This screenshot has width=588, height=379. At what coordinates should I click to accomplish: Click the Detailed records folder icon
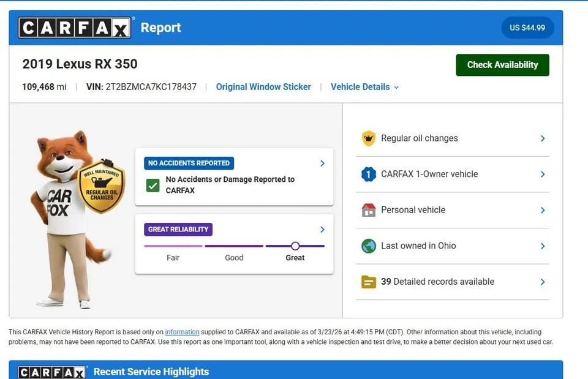pos(369,282)
